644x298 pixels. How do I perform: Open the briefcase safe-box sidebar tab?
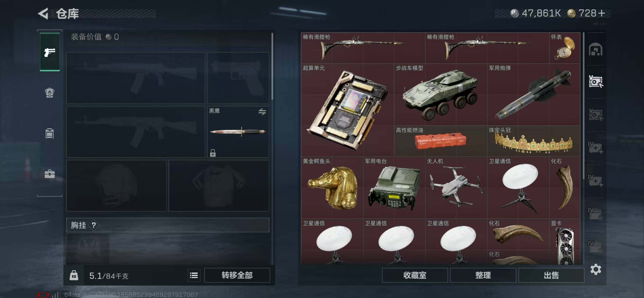click(49, 174)
